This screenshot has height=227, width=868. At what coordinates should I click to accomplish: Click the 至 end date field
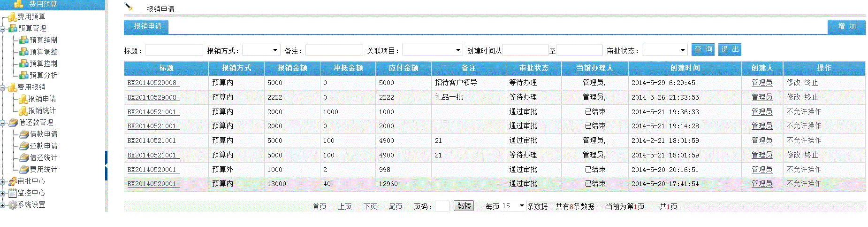579,50
